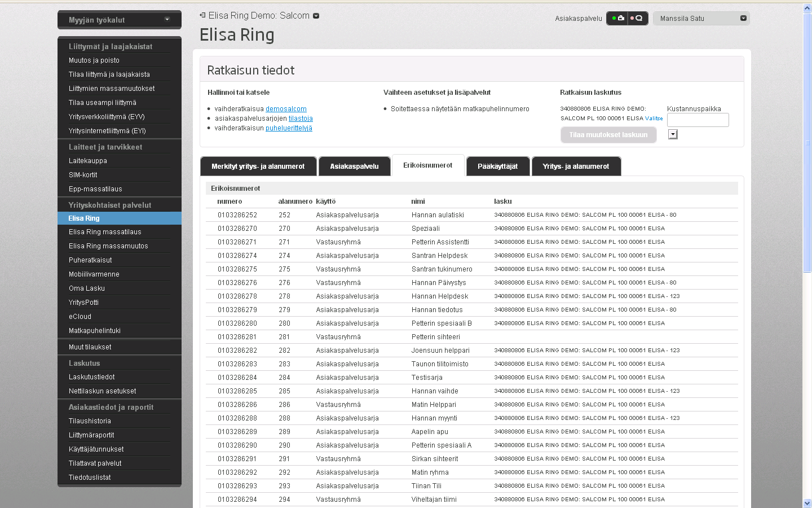The height and width of the screenshot is (508, 812).
Task: Open the tilastoja link
Action: pos(301,119)
